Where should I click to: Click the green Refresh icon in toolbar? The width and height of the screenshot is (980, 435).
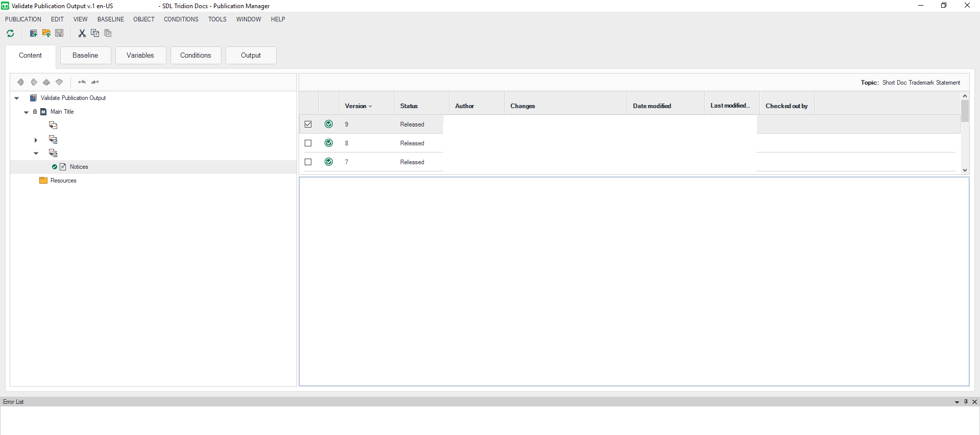(10, 34)
